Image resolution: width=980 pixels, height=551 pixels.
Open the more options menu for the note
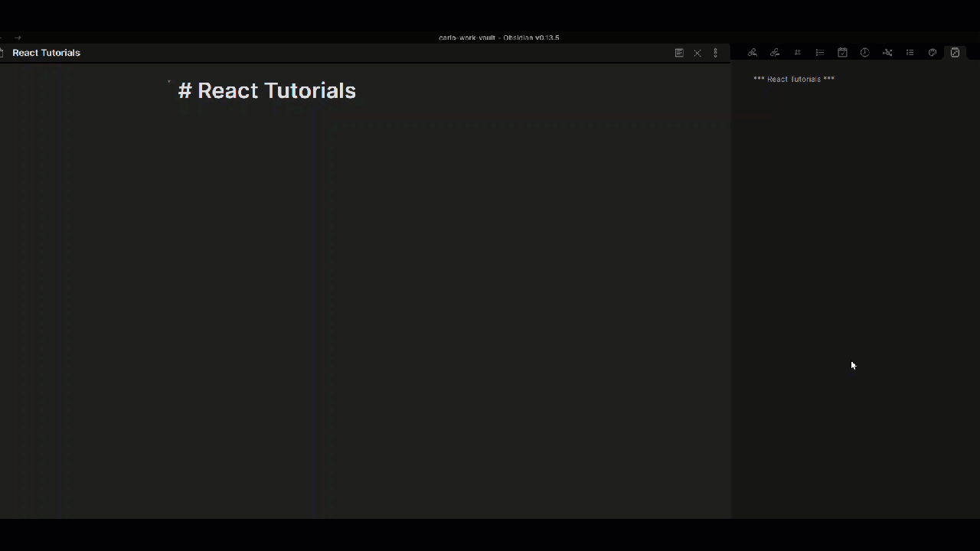tap(716, 53)
